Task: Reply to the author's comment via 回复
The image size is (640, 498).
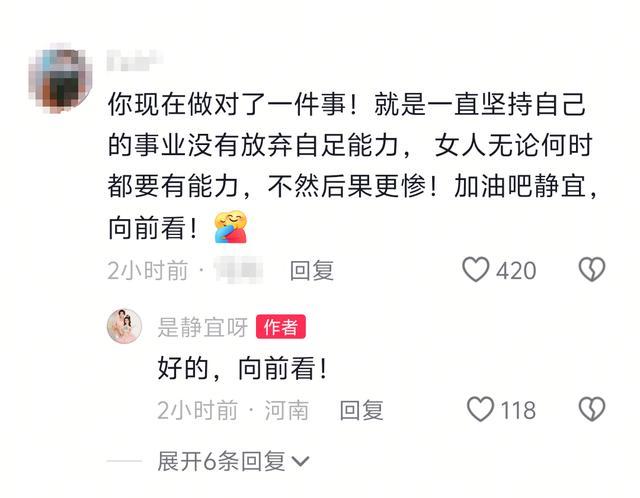Action: [x=362, y=410]
